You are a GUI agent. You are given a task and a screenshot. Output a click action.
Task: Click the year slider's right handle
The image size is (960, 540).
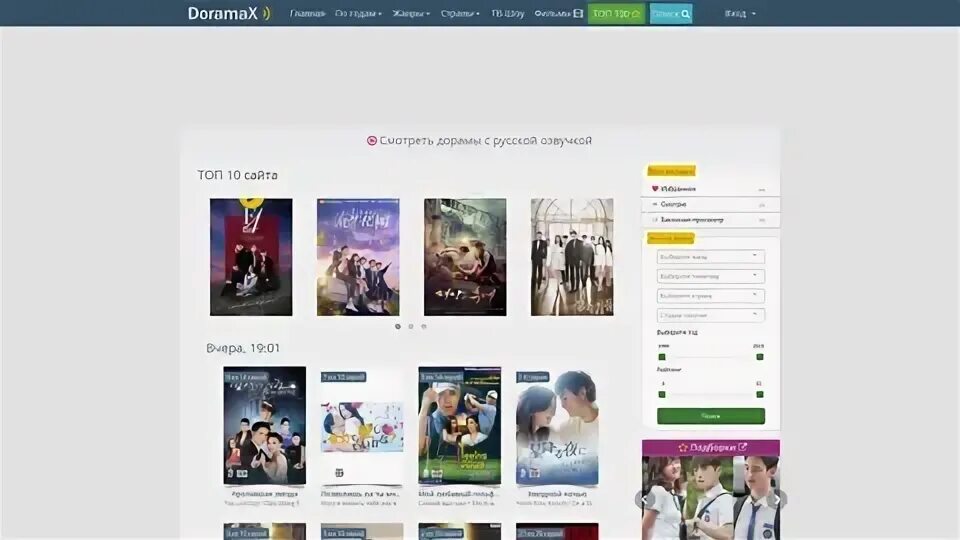760,357
